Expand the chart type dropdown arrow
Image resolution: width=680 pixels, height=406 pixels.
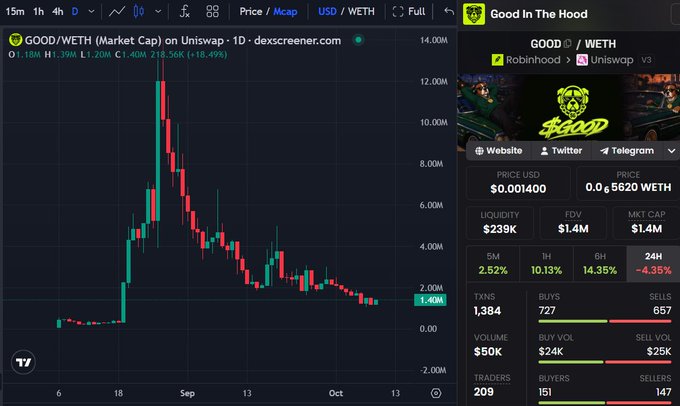[x=158, y=12]
